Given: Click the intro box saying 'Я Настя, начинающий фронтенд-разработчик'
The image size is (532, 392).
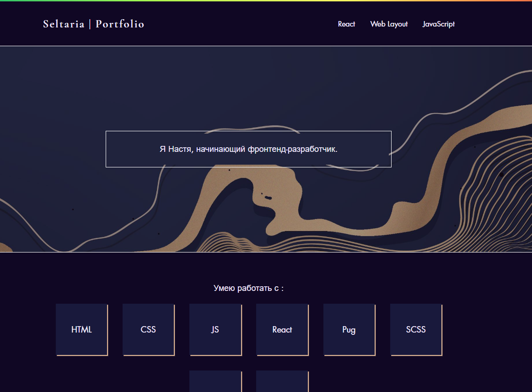Looking at the screenshot, I should [x=248, y=149].
